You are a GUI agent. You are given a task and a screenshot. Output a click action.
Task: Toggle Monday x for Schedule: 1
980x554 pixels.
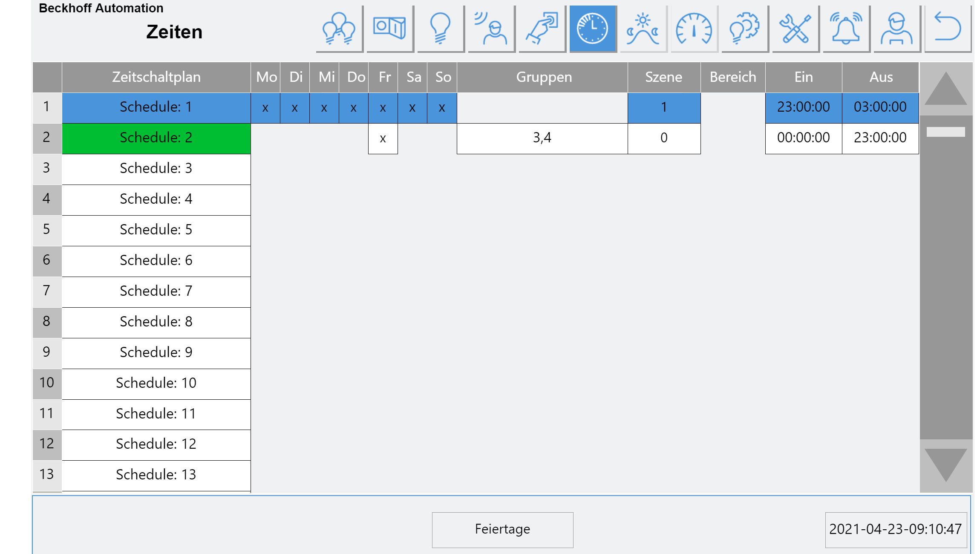pos(265,108)
